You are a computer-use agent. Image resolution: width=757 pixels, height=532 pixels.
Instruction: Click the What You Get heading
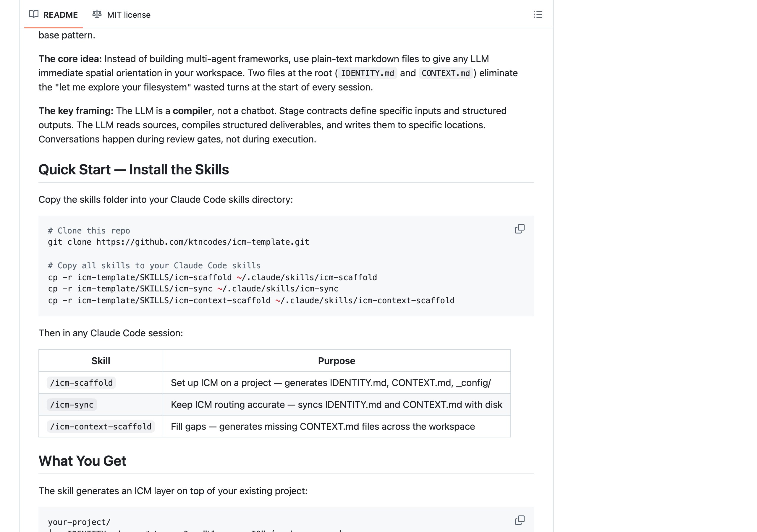(x=82, y=461)
